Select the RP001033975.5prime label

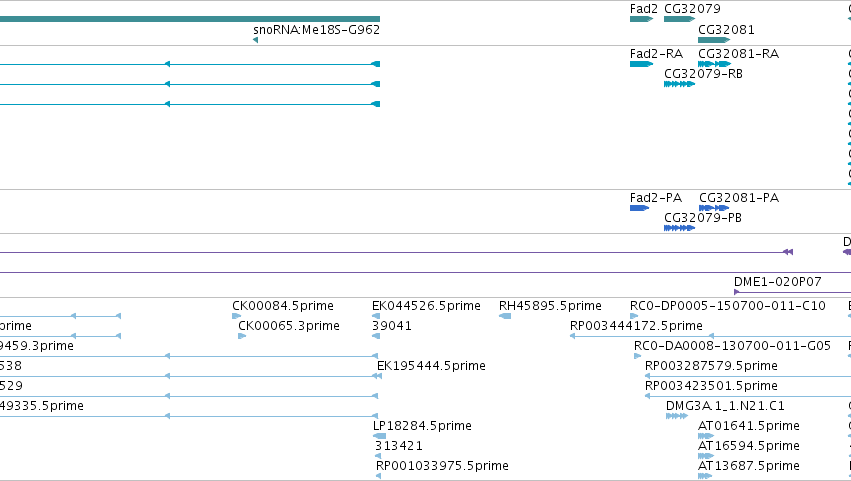442,465
